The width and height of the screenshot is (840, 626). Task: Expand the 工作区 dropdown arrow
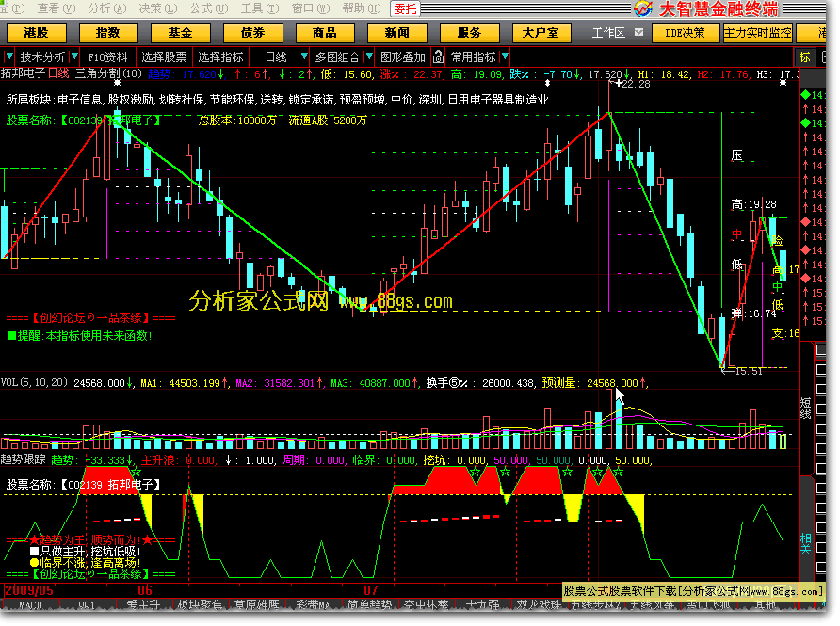pos(638,33)
